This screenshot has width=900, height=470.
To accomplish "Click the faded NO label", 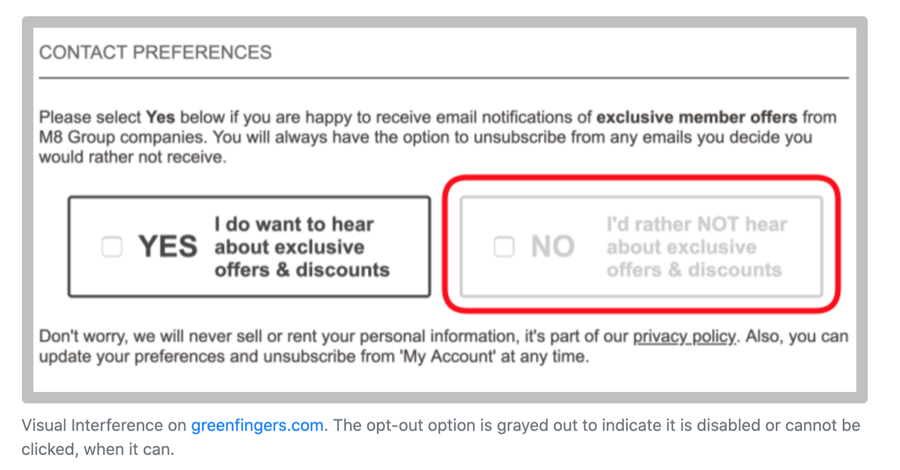I will click(552, 247).
